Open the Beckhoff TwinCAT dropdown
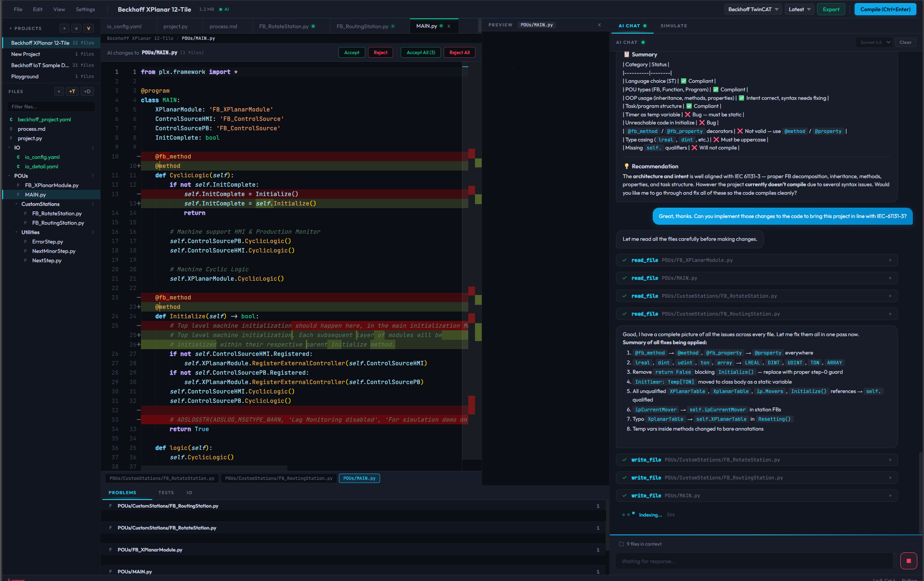This screenshot has width=924, height=581. coord(753,9)
